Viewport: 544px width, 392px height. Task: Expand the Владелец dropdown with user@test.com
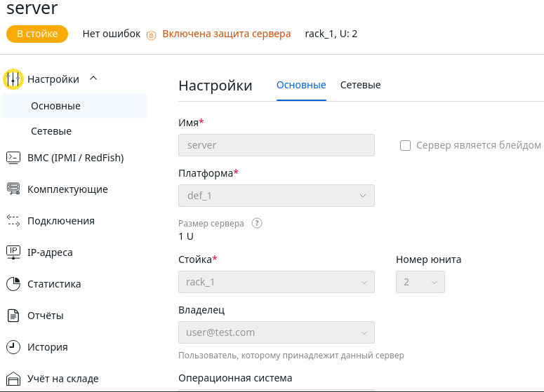coord(276,332)
